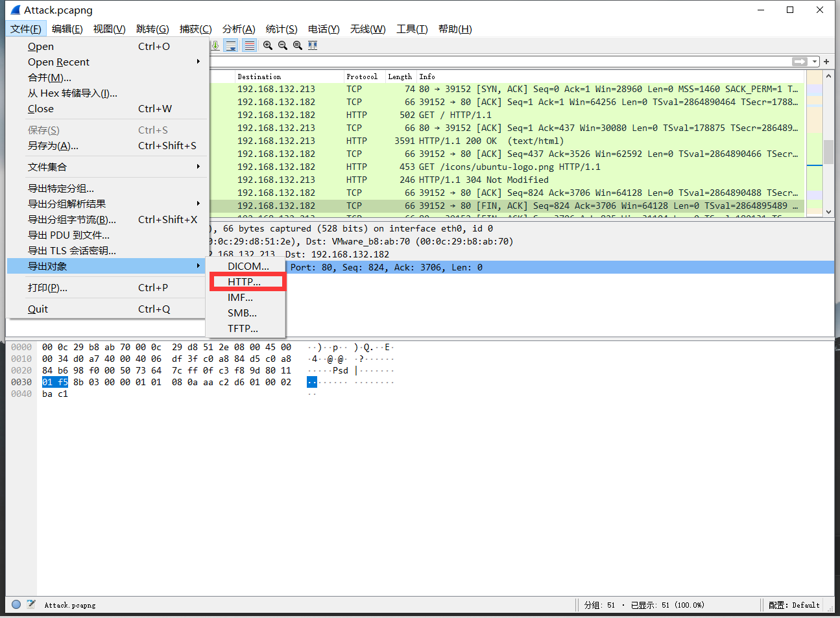The width and height of the screenshot is (840, 618).
Task: Choose SMB... from export objects list
Action: coord(242,313)
